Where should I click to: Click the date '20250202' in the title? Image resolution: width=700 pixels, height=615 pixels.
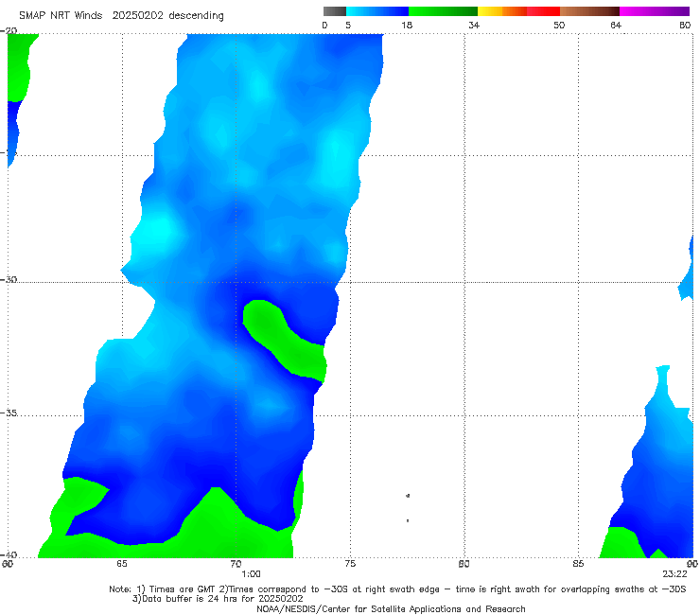pyautogui.click(x=137, y=15)
